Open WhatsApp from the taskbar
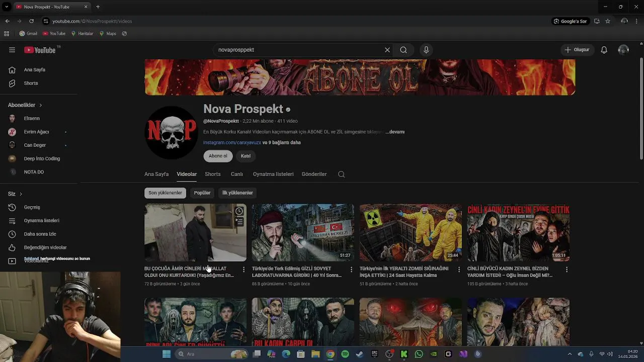The height and width of the screenshot is (362, 644). click(x=419, y=354)
